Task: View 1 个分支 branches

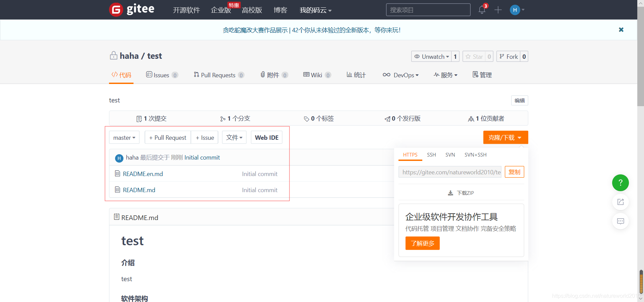Action: pyautogui.click(x=235, y=119)
